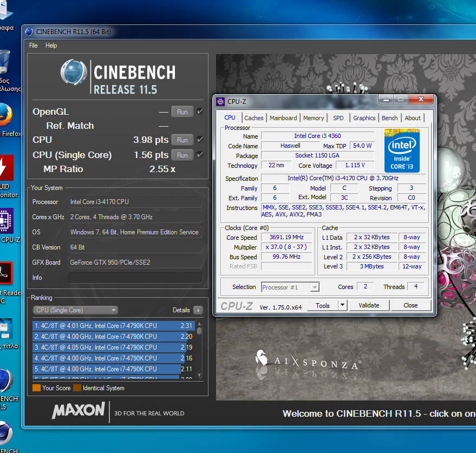Select ranking row 2 with score 2.20
This screenshot has height=453, width=476.
pyautogui.click(x=113, y=337)
